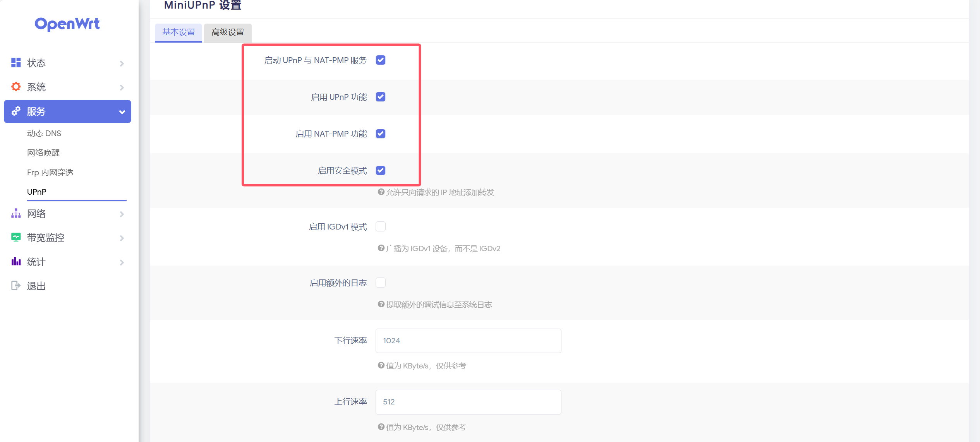980x442 pixels.
Task: Click the 服务 cogs icon
Action: (16, 111)
